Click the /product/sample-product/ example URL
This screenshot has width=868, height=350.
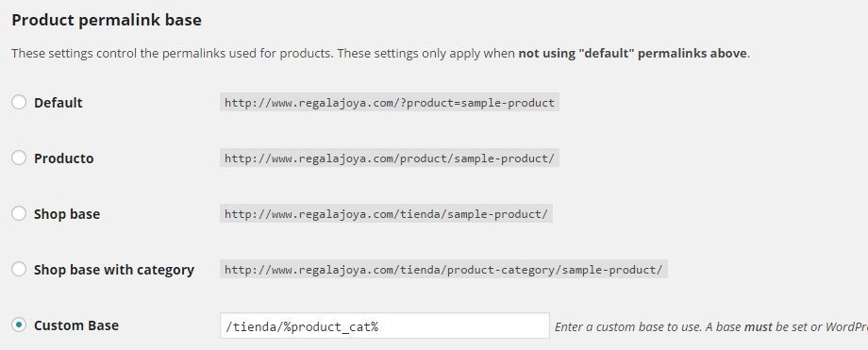[x=389, y=158]
